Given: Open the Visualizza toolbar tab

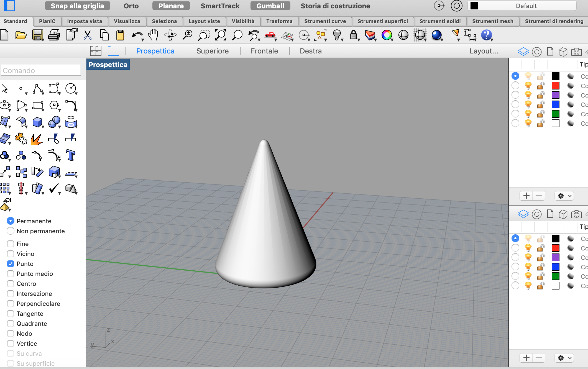Looking at the screenshot, I should [127, 21].
